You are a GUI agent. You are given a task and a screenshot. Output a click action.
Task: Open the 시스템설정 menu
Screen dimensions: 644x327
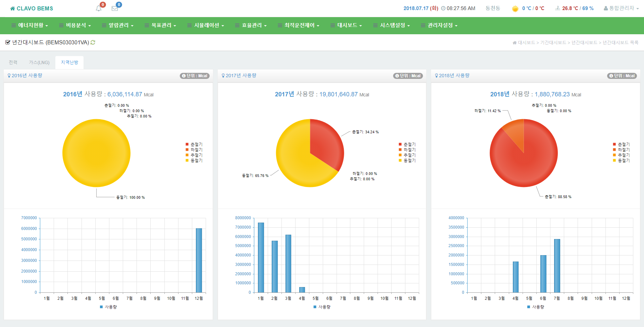[391, 26]
